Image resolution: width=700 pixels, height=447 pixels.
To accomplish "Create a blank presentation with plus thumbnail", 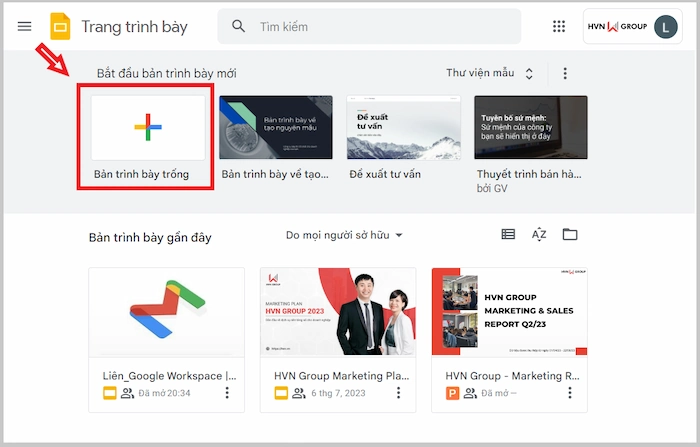I will 148,127.
